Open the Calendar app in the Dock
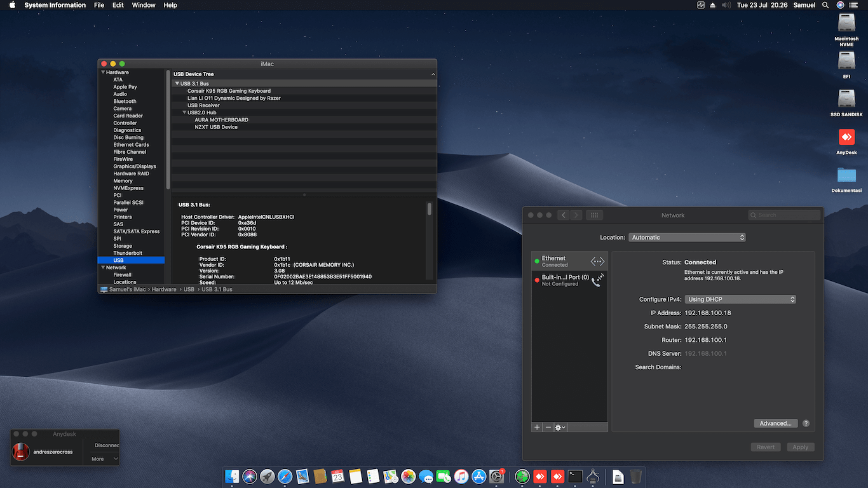 tap(337, 476)
